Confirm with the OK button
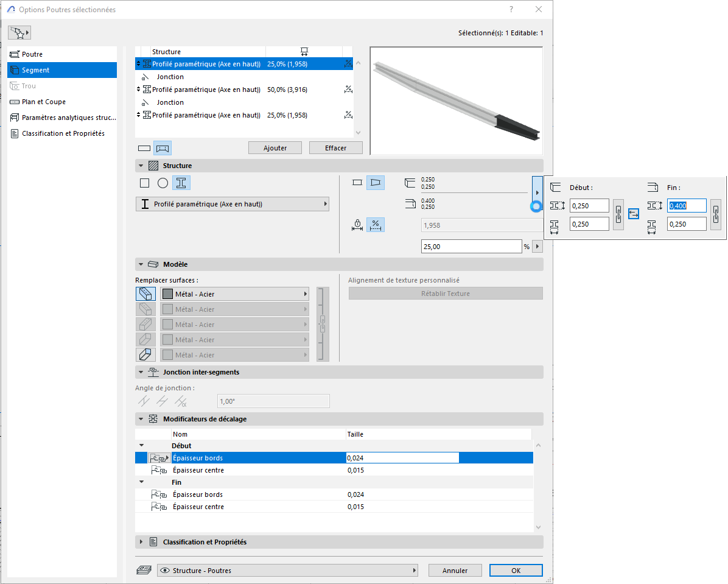Image resolution: width=728 pixels, height=584 pixels. (x=516, y=571)
